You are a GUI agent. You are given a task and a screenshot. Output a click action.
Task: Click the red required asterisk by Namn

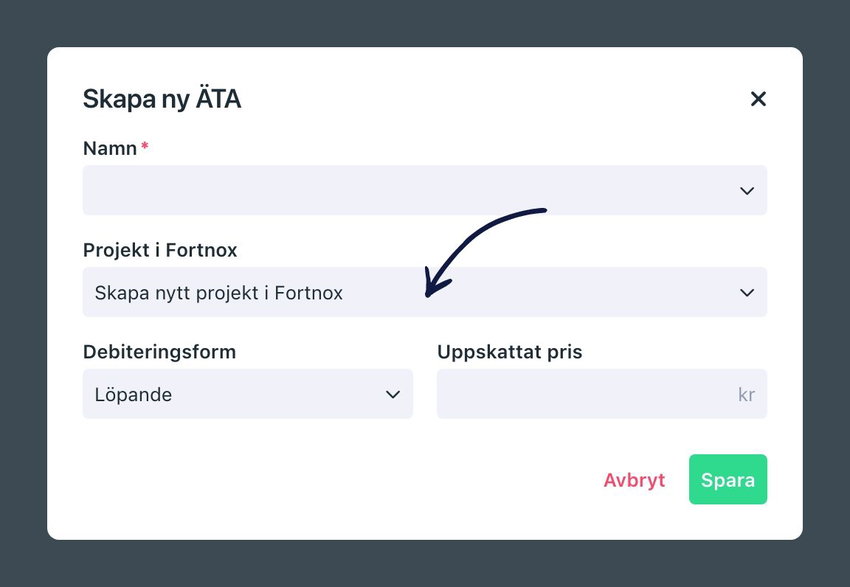coord(145,146)
